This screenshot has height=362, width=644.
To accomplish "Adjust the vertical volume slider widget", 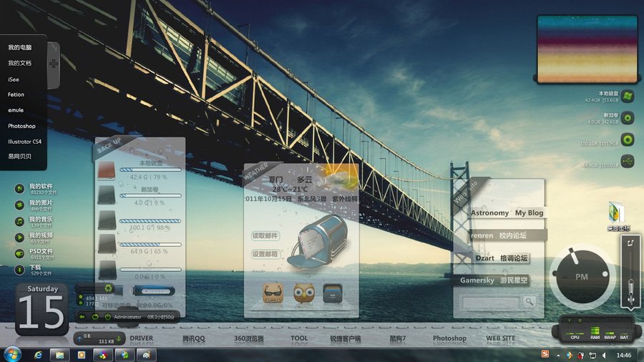I will [630, 272].
